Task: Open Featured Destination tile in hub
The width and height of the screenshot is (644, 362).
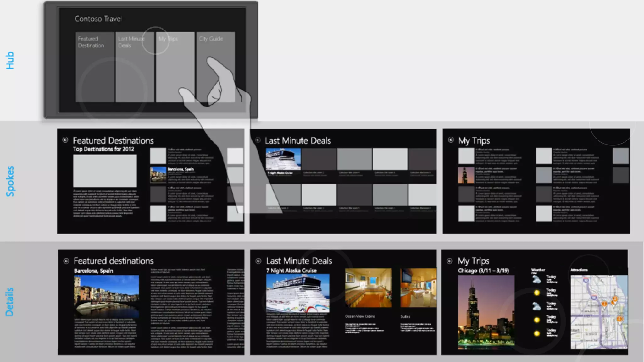Action: click(95, 67)
